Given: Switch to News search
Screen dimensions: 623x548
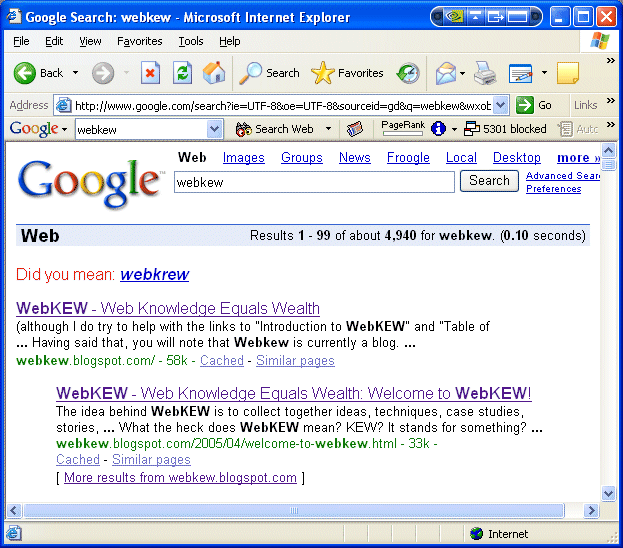Looking at the screenshot, I should point(355,157).
